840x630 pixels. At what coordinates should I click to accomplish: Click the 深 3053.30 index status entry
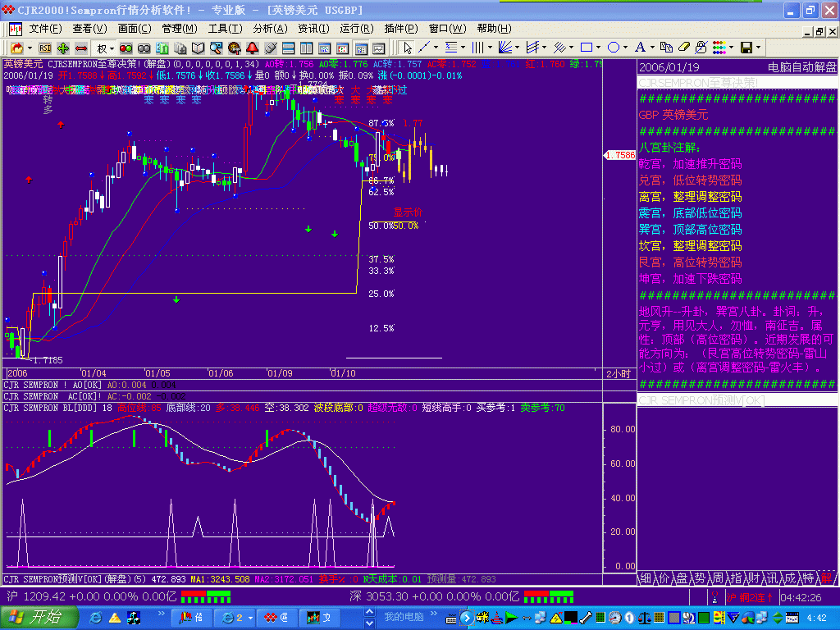[434, 596]
